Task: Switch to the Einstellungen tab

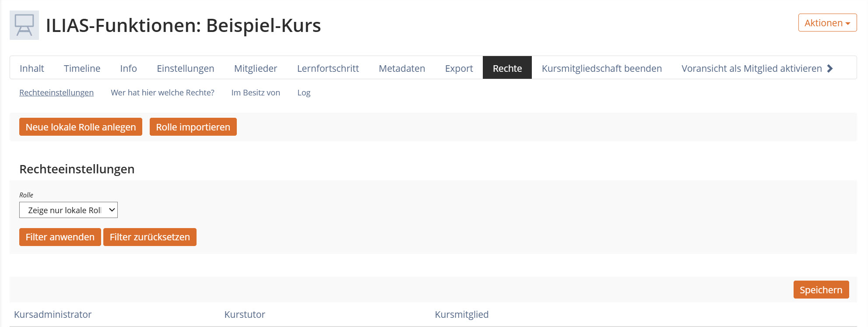Action: pos(185,68)
